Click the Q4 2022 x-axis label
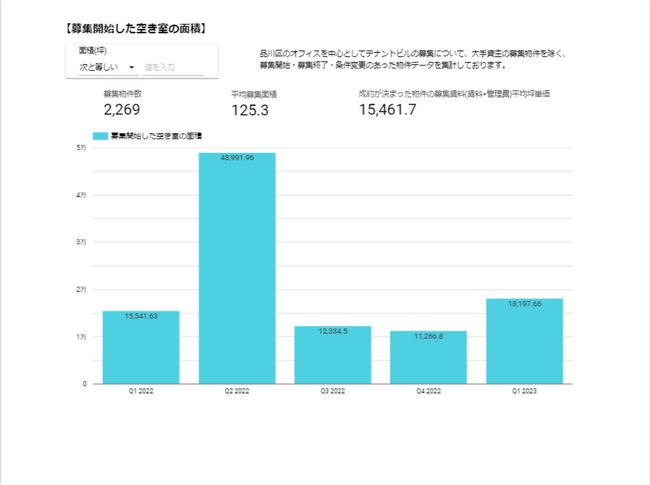The image size is (650, 485). pos(428,392)
